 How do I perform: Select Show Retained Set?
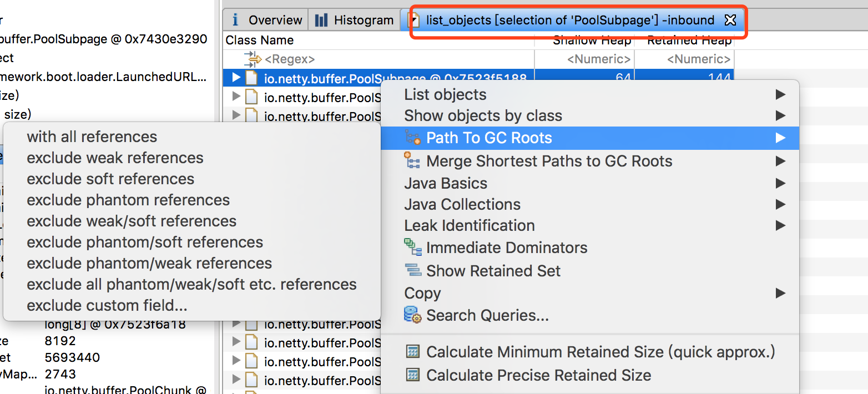tap(590, 271)
